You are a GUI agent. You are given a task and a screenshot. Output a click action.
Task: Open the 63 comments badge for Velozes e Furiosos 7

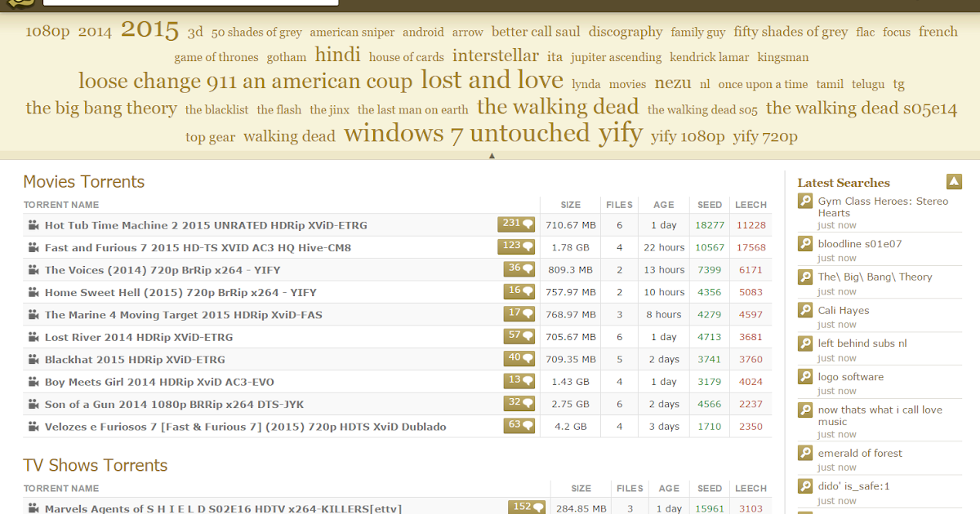(519, 426)
